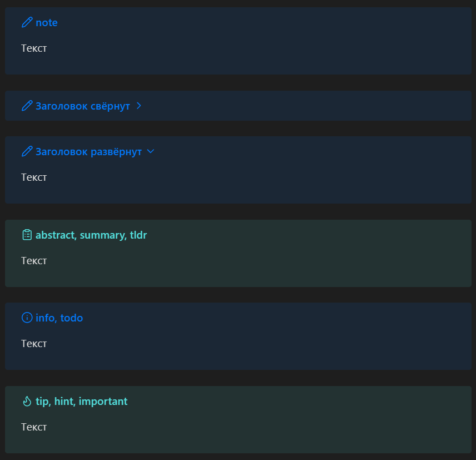Click 'Текст' inside the note callout
This screenshot has width=476, height=460.
pyautogui.click(x=34, y=48)
